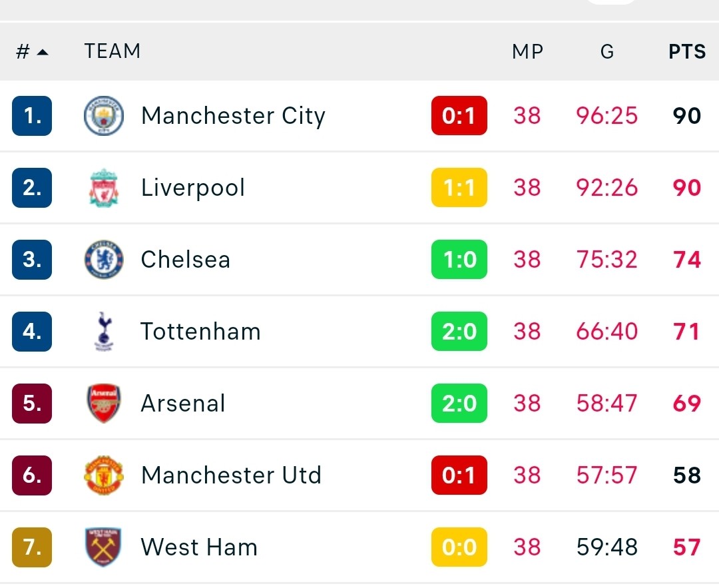Open the Tottenham team name link
The width and height of the screenshot is (719, 588).
200,331
